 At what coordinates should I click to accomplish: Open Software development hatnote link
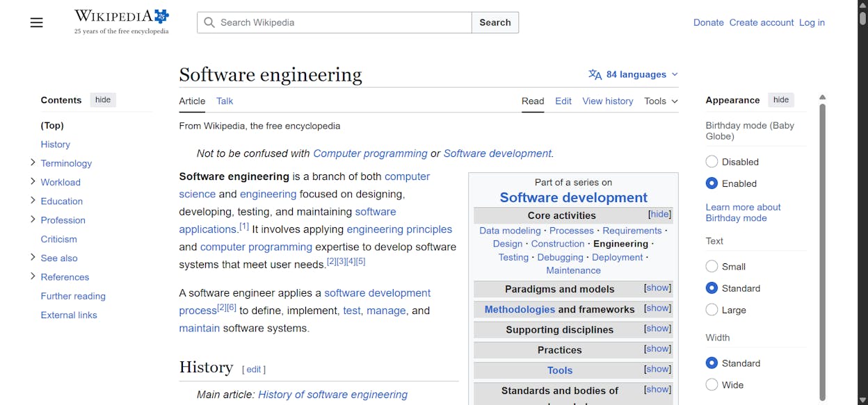(x=497, y=154)
